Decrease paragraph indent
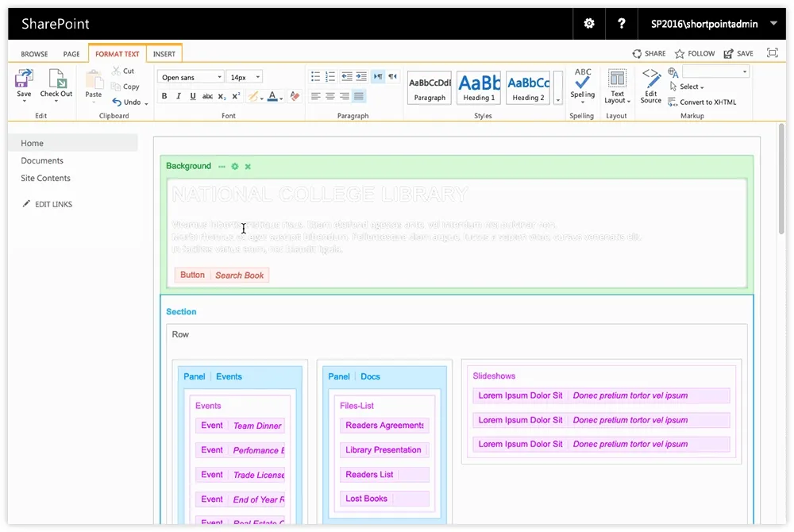Screen dimensions: 794x532 [x=346, y=76]
